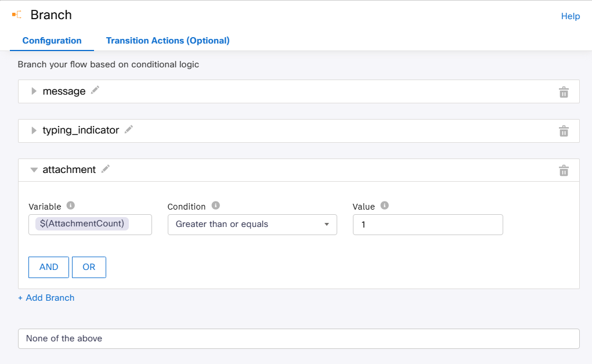Show info tooltip for Condition field
This screenshot has height=364, width=592.
point(215,206)
